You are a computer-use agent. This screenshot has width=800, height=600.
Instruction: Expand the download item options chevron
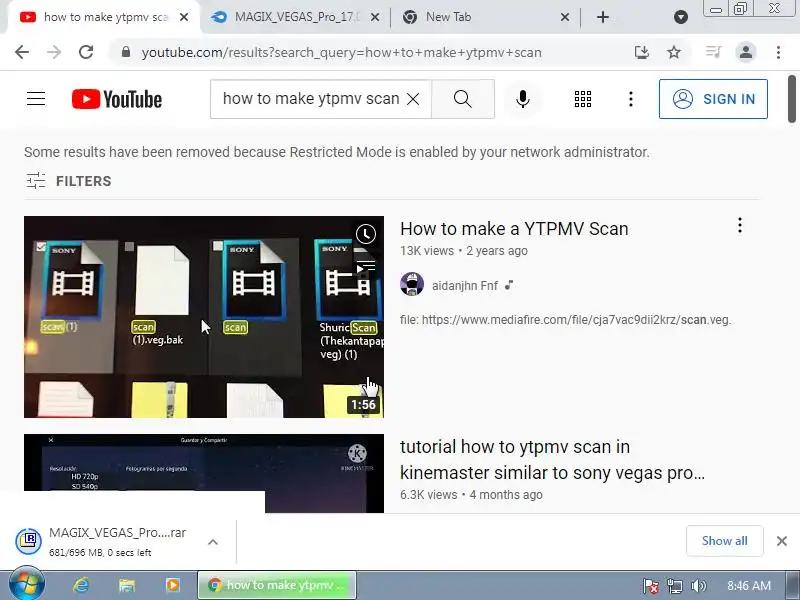coord(213,542)
